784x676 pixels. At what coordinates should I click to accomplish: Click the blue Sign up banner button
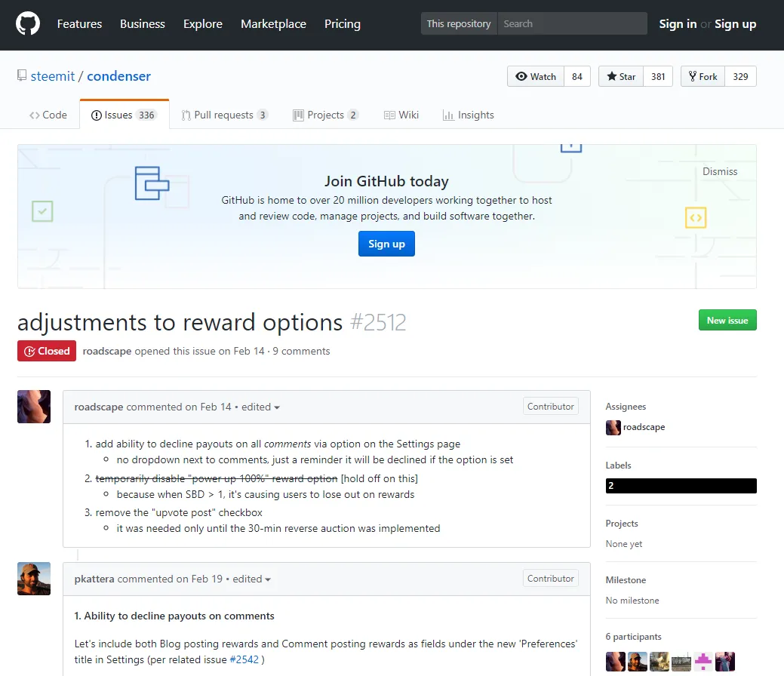click(x=386, y=244)
